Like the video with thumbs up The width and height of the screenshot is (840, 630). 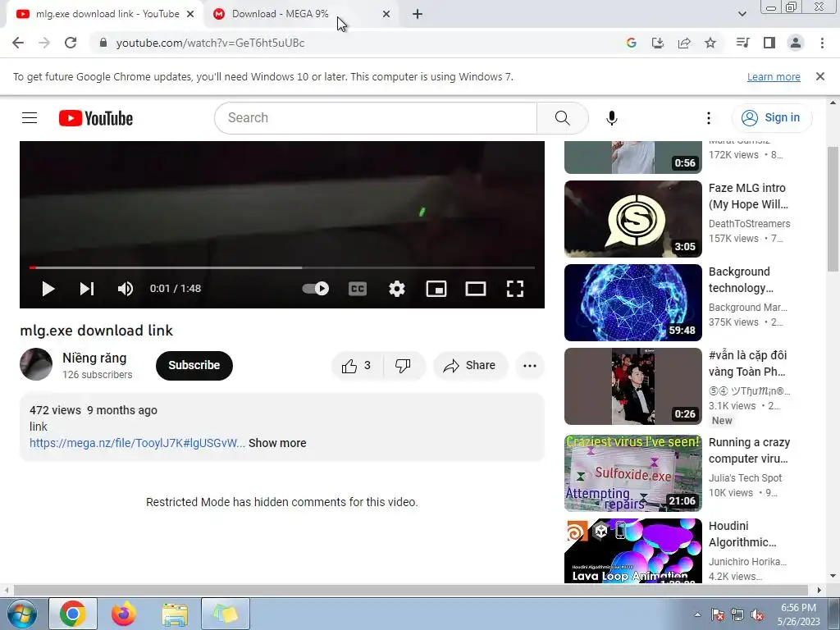click(358, 366)
